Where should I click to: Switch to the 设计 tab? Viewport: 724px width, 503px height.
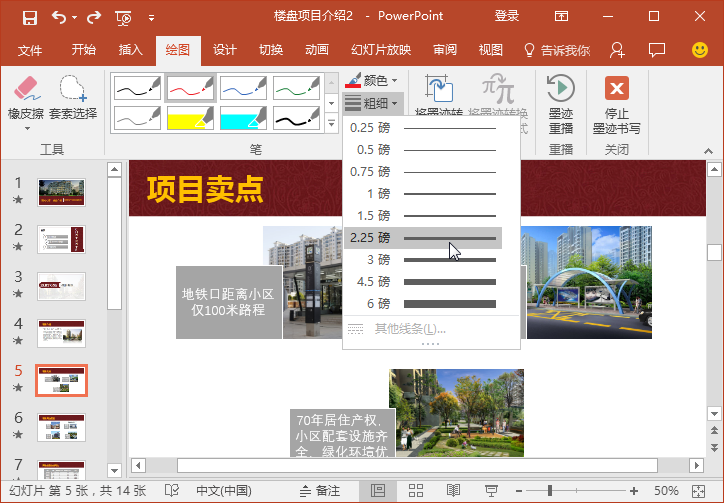pyautogui.click(x=224, y=50)
